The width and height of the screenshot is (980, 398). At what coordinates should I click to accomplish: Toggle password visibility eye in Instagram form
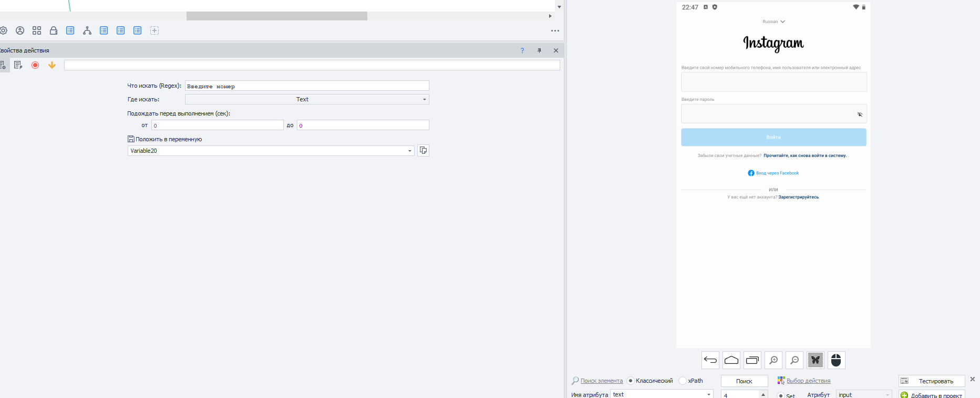pos(860,114)
